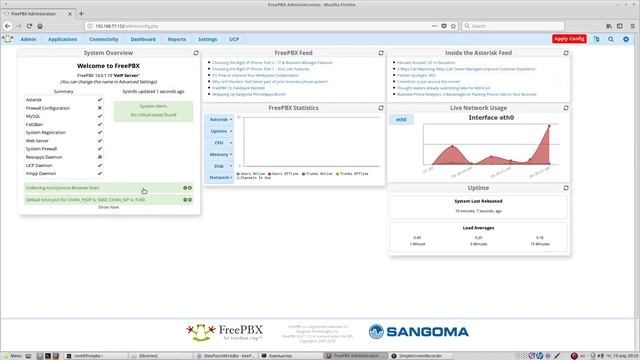Click the Default bind port notification row
Image resolution: width=640 pixels, height=360 pixels.
click(109, 200)
